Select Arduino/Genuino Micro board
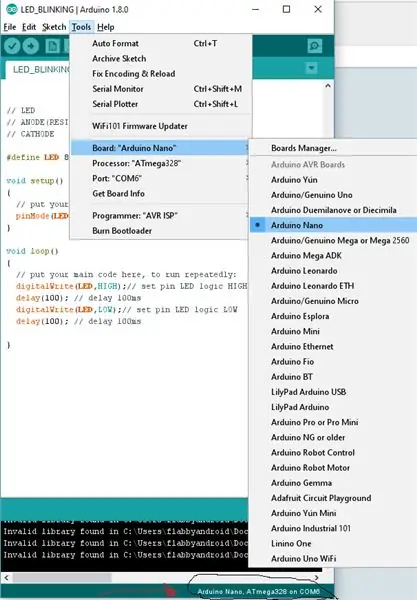 coord(333,301)
